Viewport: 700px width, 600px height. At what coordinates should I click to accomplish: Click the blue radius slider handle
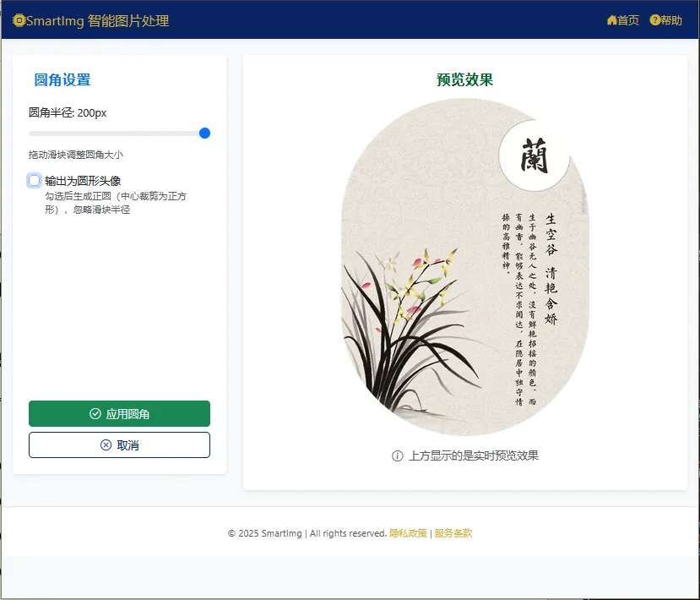point(204,134)
